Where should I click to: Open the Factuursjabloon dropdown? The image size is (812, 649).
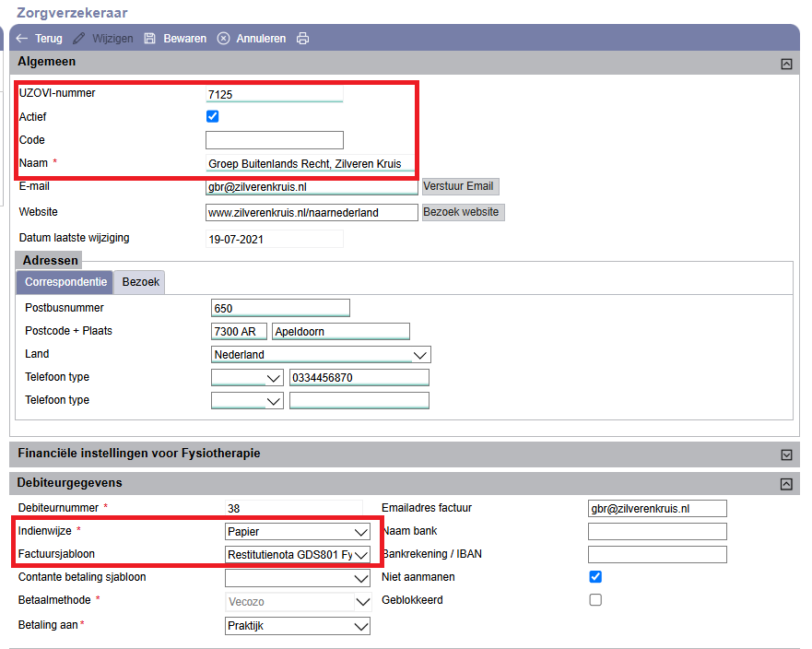[298, 555]
